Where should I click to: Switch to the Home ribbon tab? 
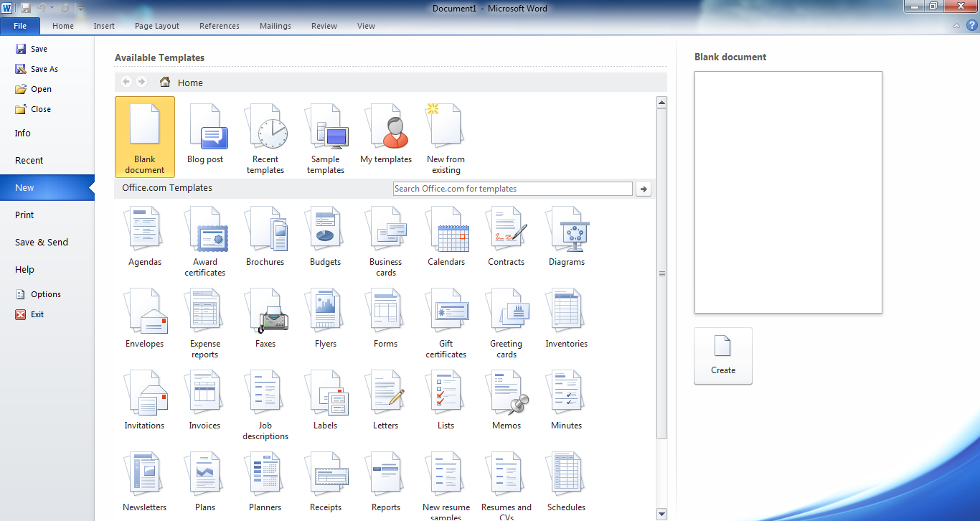63,26
